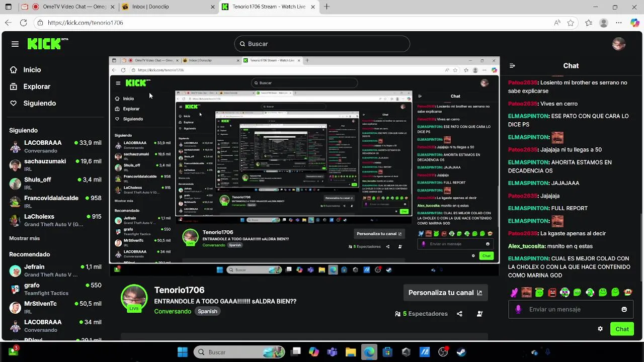Click Personaliza tu canal button
Image resolution: width=644 pixels, height=362 pixels.
(x=445, y=293)
